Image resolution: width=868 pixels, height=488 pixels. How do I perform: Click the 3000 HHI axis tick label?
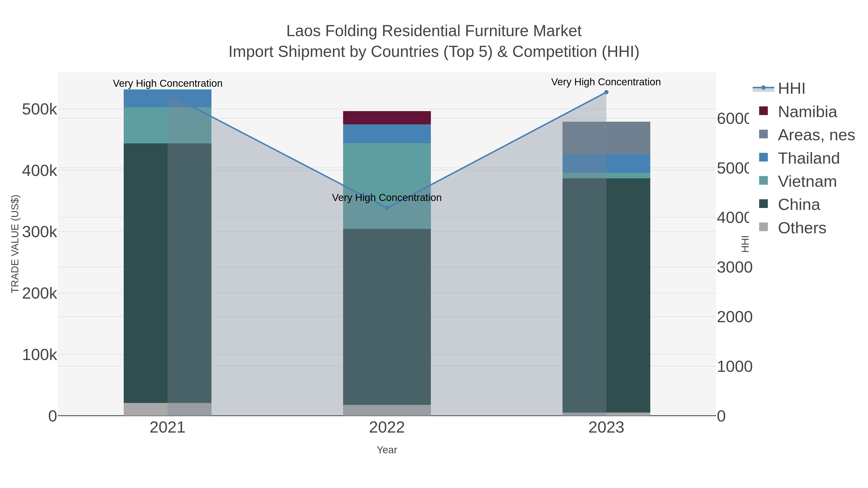coord(735,267)
